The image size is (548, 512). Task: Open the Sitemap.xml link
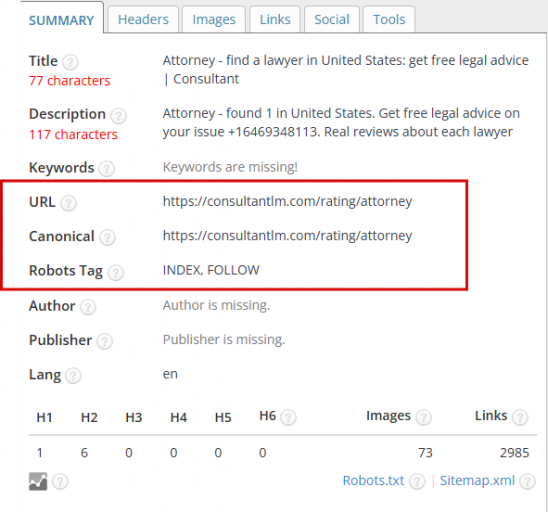[477, 481]
